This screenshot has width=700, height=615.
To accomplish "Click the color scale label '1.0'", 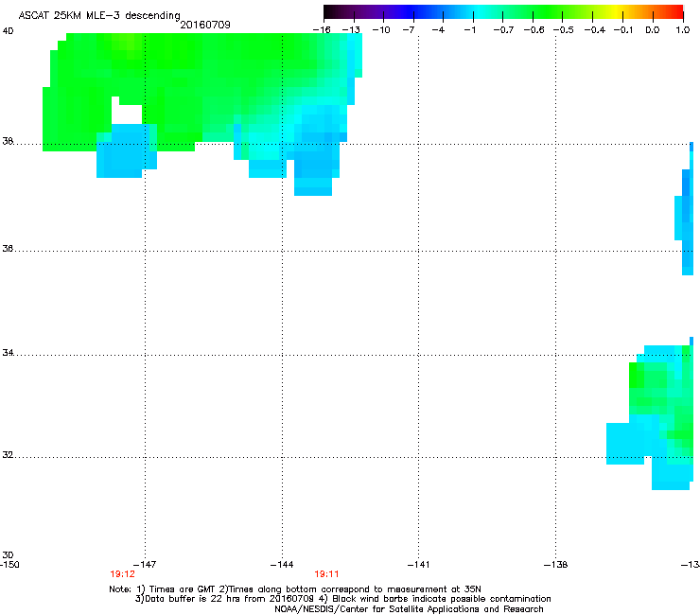I will 683,30.
